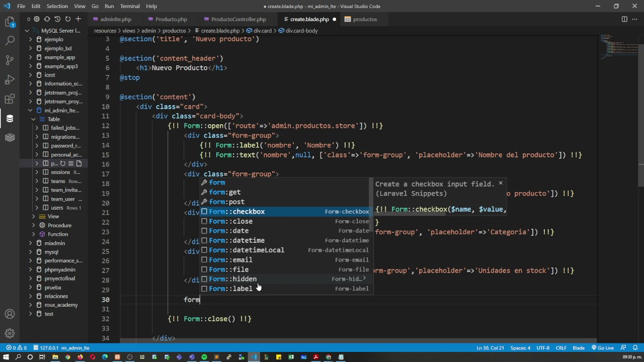The width and height of the screenshot is (644, 362).
Task: Change Spaces: 4 indentation
Action: point(520,348)
